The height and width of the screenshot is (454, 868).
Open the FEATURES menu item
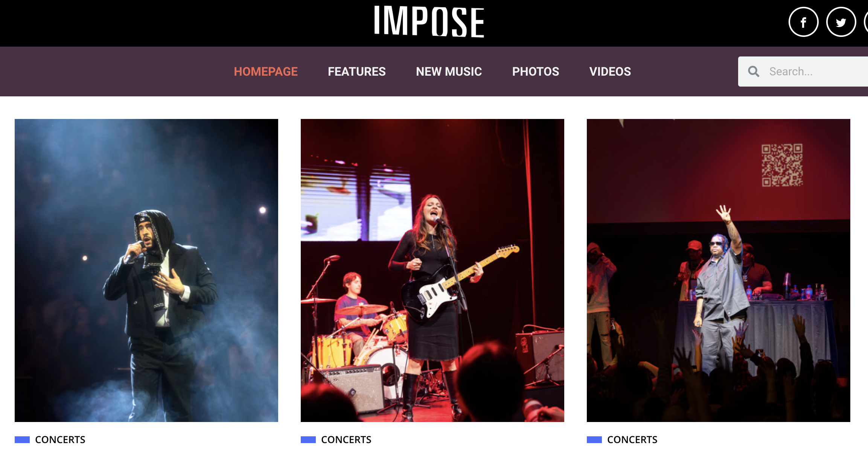tap(357, 72)
